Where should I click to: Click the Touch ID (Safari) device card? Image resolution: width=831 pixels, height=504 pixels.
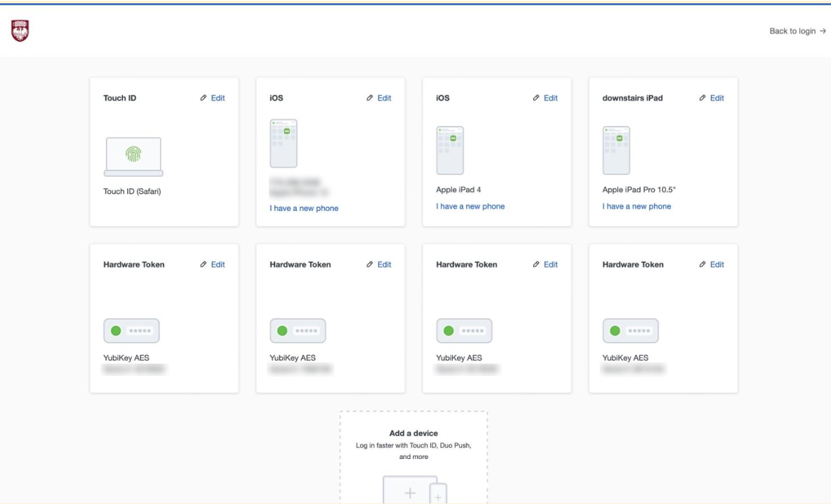163,151
